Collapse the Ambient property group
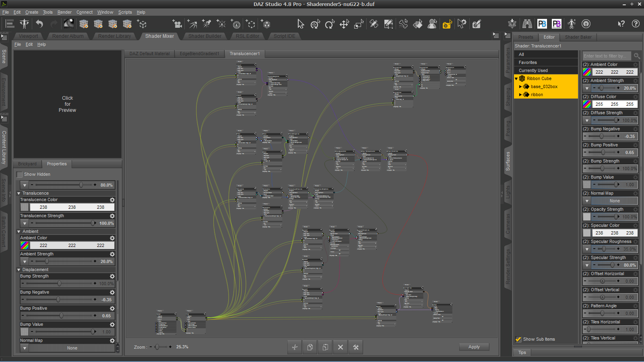 19,232
